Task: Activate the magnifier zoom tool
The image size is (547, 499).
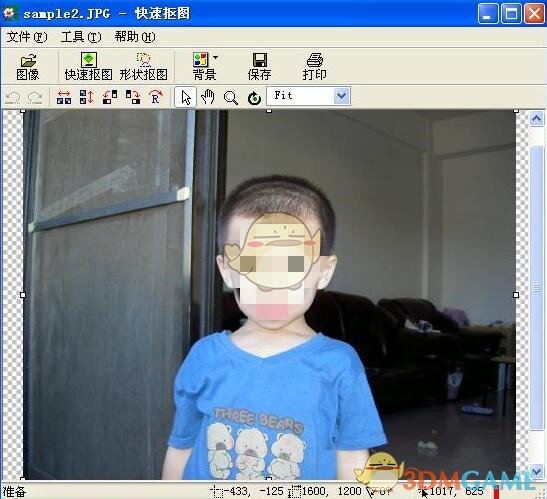Action: tap(231, 98)
